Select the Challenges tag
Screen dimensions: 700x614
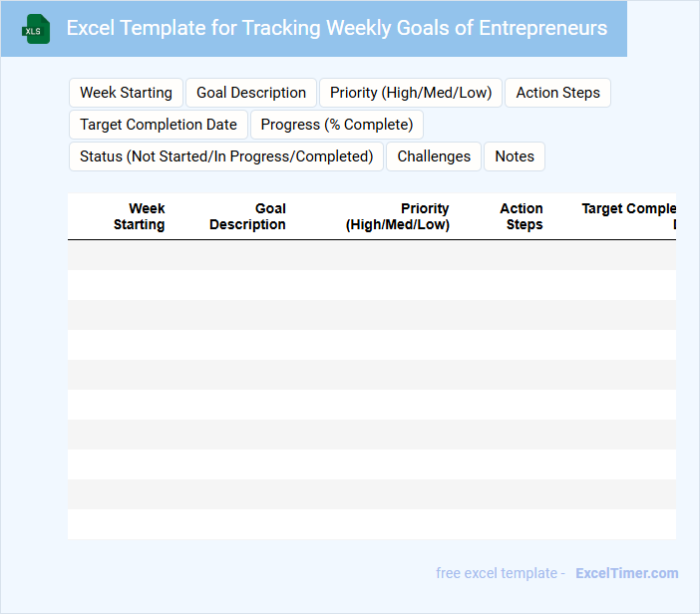(x=434, y=156)
